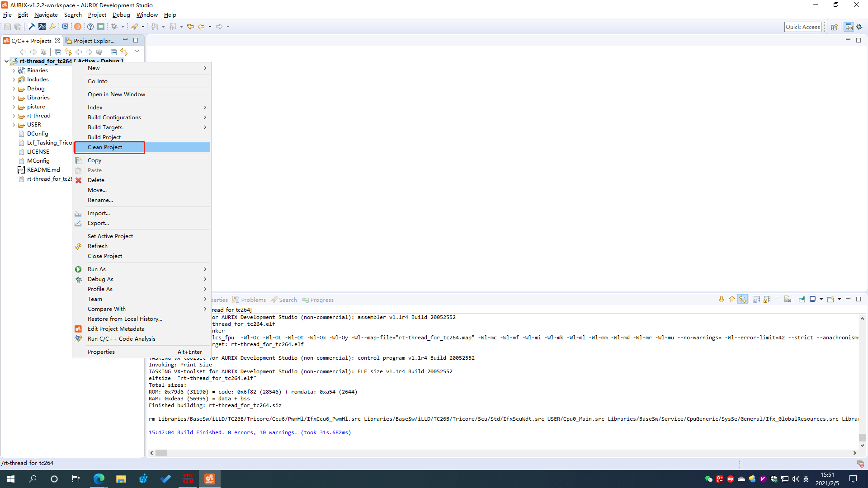The image size is (868, 488).
Task: Go to the last edit location arrow
Action: (190, 27)
